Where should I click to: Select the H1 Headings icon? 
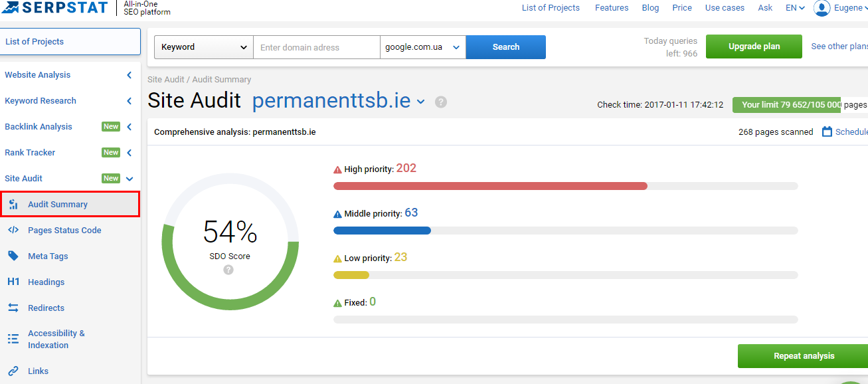tap(13, 282)
